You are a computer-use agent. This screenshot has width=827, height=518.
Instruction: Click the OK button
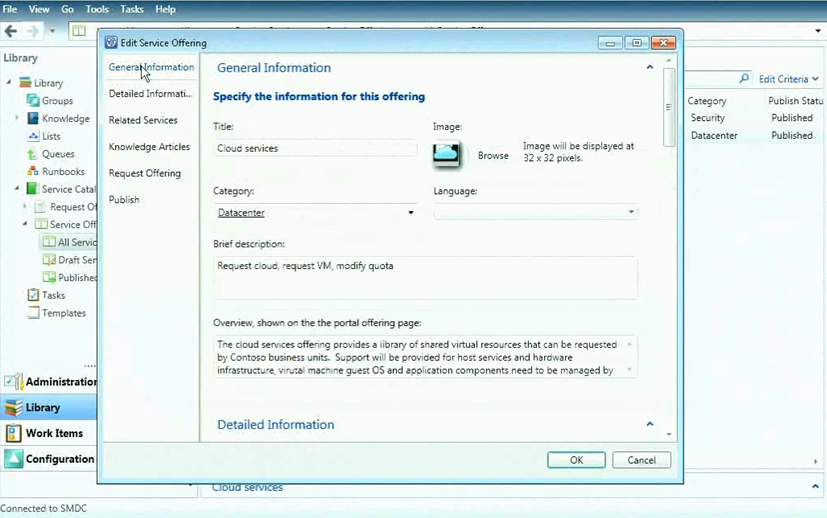click(576, 460)
